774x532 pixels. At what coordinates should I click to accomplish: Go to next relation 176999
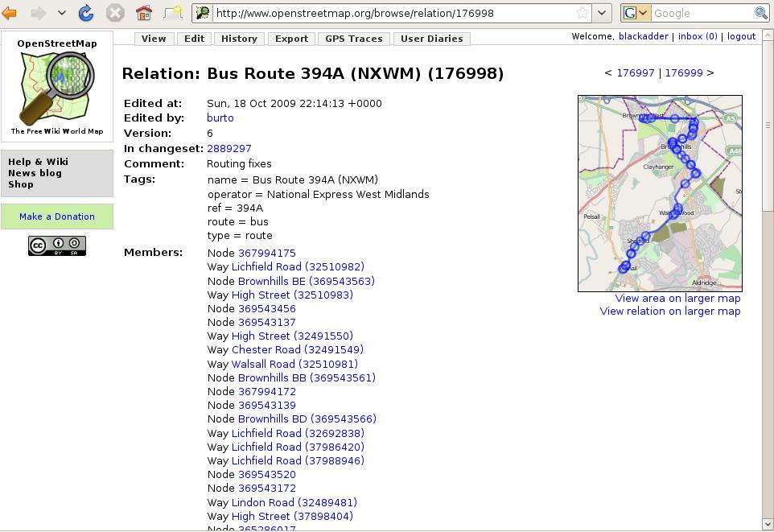click(x=684, y=72)
